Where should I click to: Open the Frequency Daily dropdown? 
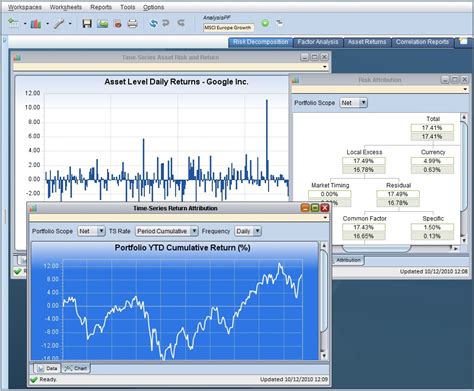[248, 231]
